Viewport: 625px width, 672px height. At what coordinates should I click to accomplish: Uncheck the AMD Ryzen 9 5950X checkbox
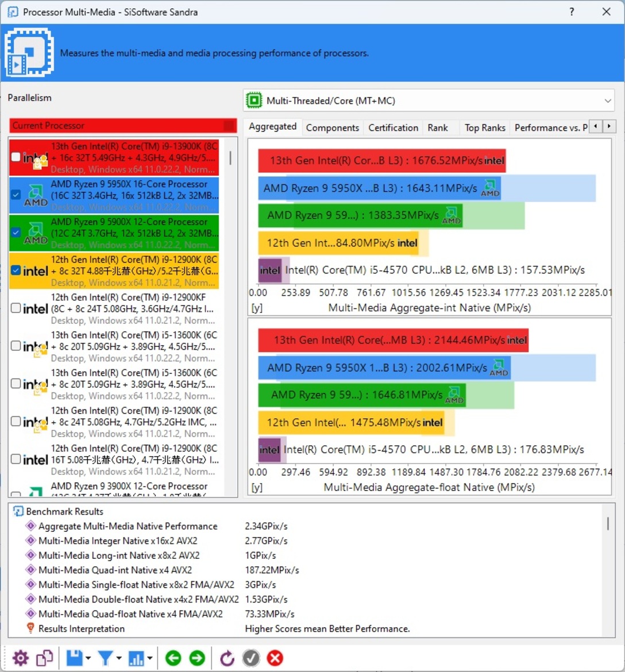click(16, 195)
